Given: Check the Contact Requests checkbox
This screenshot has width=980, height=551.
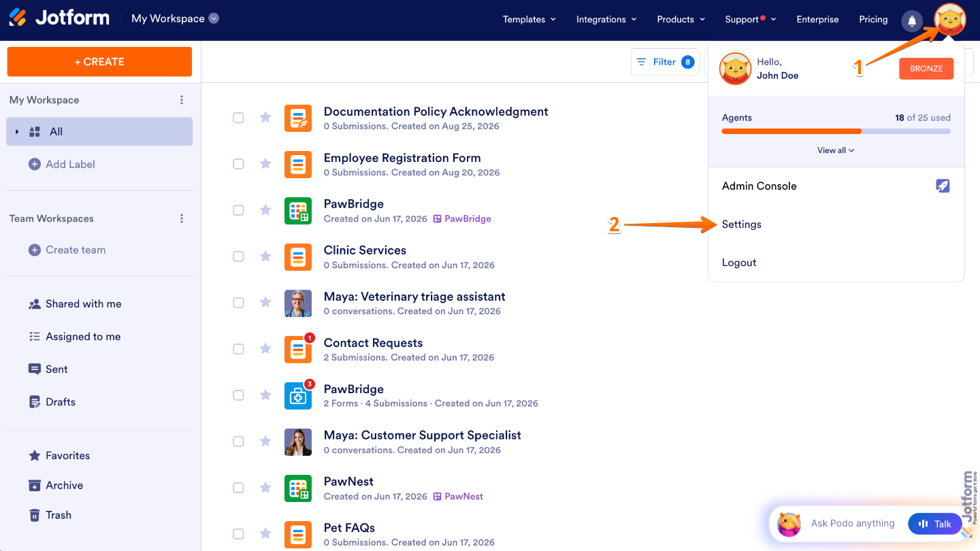Looking at the screenshot, I should pyautogui.click(x=238, y=349).
